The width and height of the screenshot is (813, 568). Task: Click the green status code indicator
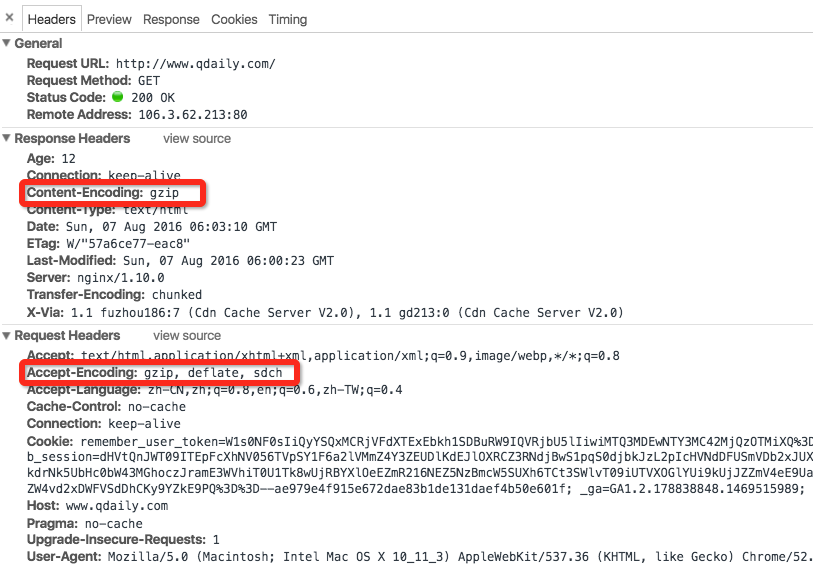[x=117, y=98]
